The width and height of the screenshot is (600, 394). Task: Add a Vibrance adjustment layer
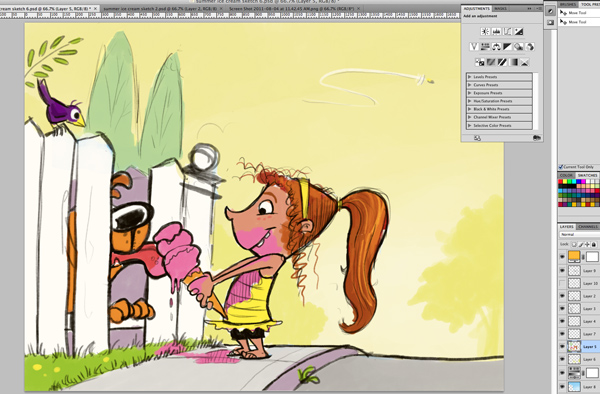coord(474,47)
